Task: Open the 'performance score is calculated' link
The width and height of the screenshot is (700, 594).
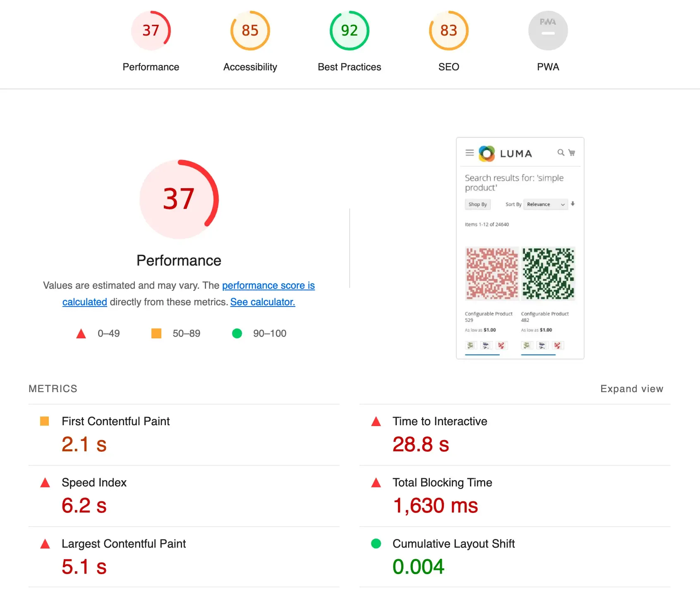Action: [x=268, y=285]
